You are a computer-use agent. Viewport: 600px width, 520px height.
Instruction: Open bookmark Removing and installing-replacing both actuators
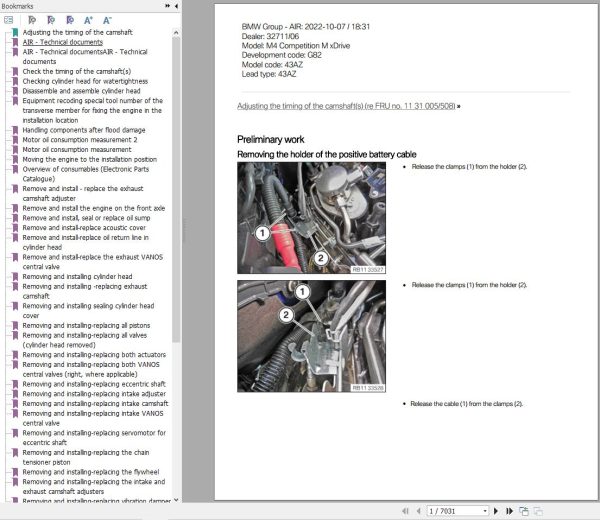pyautogui.click(x=94, y=355)
